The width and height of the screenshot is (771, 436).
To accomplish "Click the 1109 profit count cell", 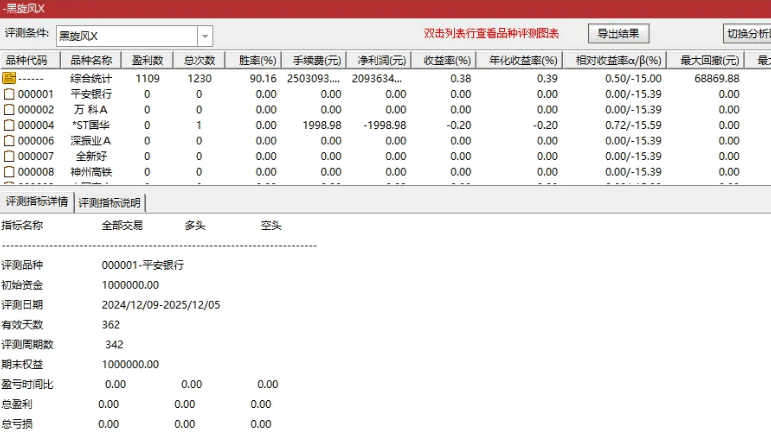I will [x=148, y=78].
